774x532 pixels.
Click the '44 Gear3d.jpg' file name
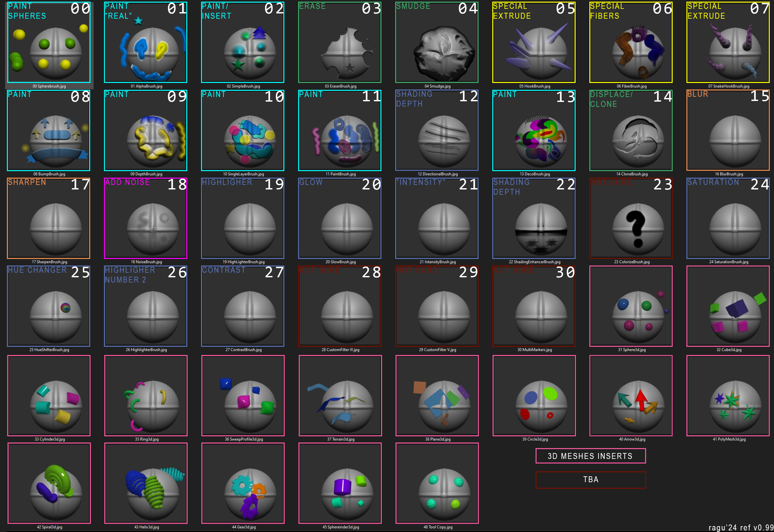pyautogui.click(x=243, y=527)
